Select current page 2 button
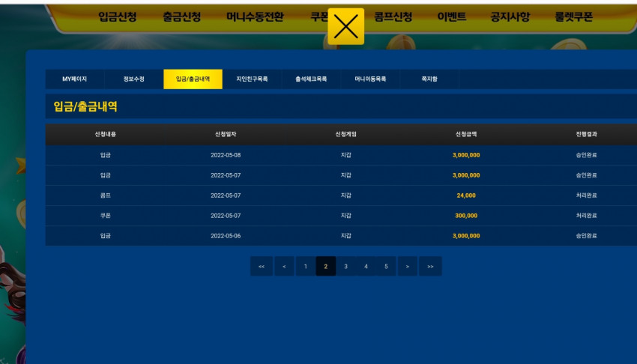Viewport: 637px width, 364px height. click(326, 266)
